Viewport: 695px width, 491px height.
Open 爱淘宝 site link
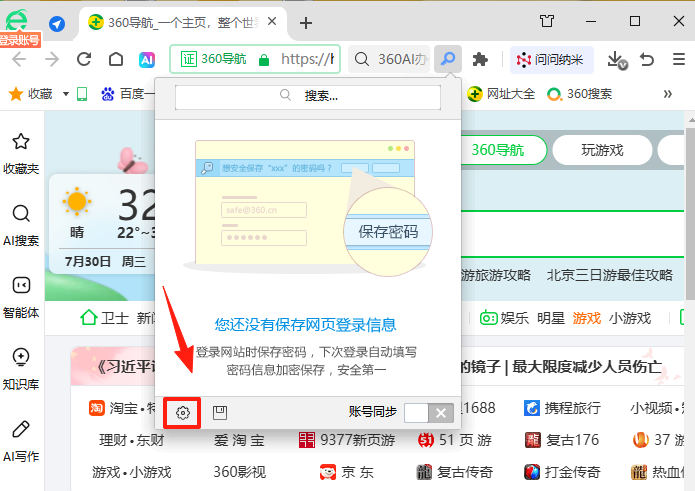(x=239, y=440)
